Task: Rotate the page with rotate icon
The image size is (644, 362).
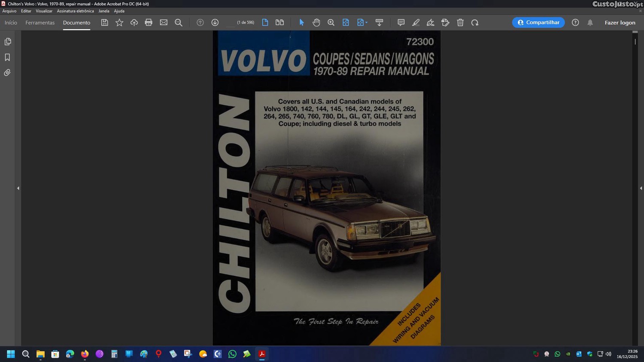Action: (x=475, y=22)
